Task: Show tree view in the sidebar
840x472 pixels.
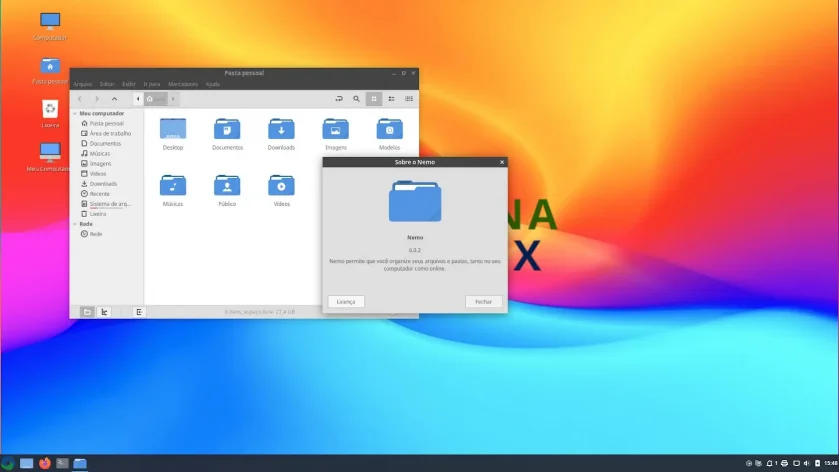Action: (104, 312)
